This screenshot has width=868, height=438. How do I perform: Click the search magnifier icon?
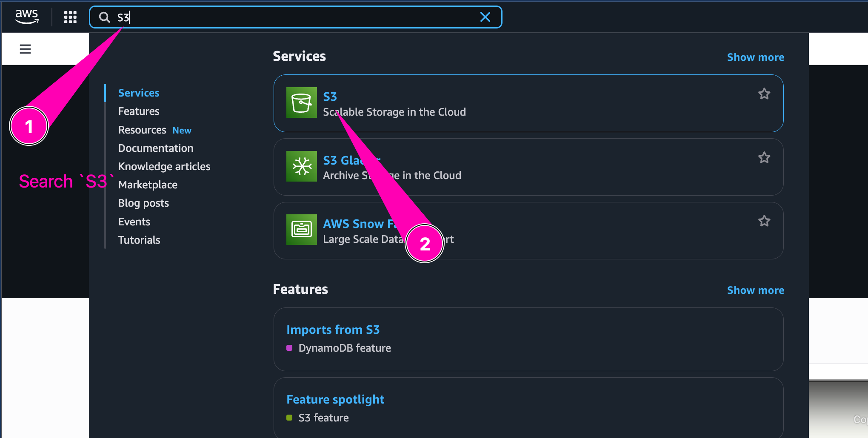pyautogui.click(x=104, y=17)
